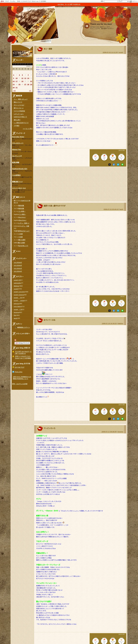Click 役立った on the 嵐祭りの真っ最中 post
This screenshot has width=138, height=644.
(121, 303)
